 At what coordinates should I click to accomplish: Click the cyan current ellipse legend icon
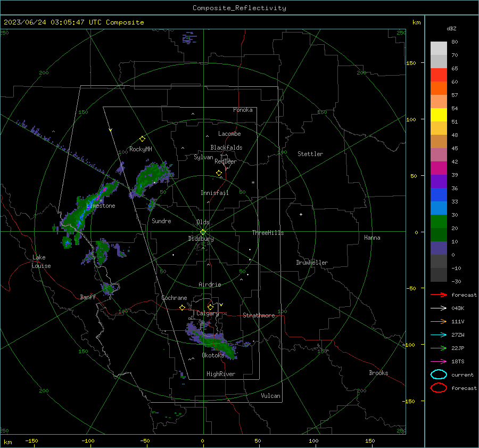(x=439, y=374)
